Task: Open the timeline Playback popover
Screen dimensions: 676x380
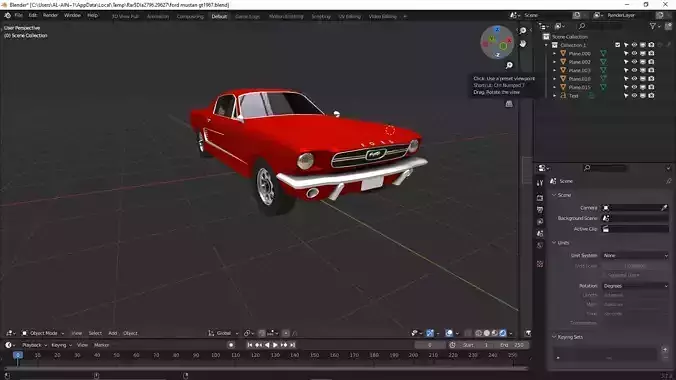Action: click(x=34, y=345)
